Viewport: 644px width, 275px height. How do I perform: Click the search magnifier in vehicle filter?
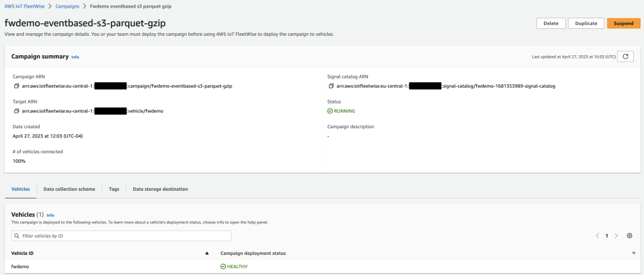(17, 236)
